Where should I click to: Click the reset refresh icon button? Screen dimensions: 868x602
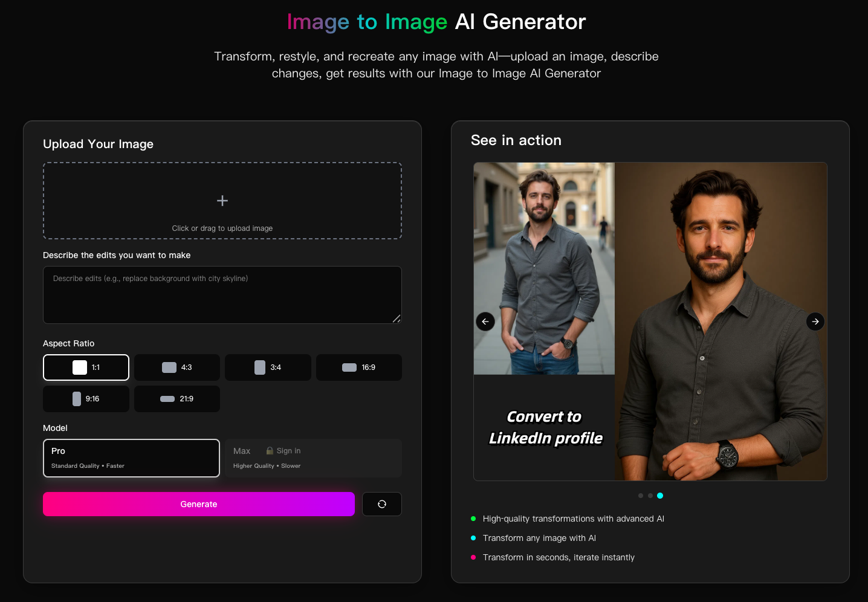(x=382, y=504)
